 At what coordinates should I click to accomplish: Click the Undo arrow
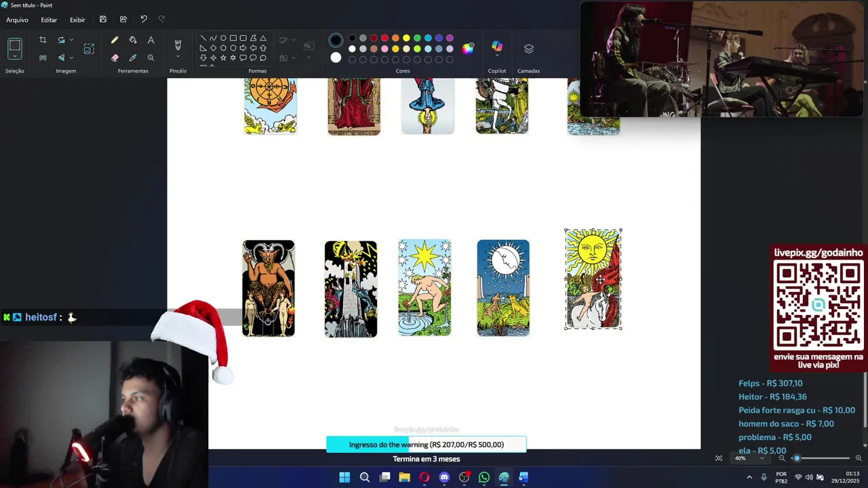click(144, 20)
